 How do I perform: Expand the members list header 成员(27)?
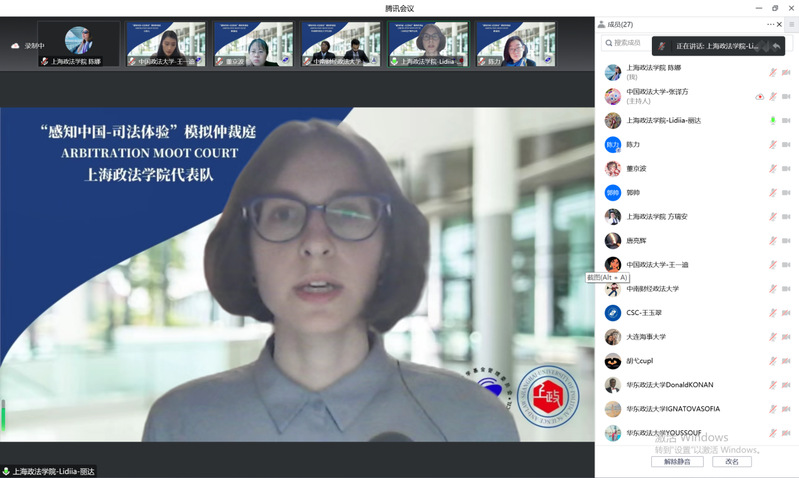click(x=615, y=24)
